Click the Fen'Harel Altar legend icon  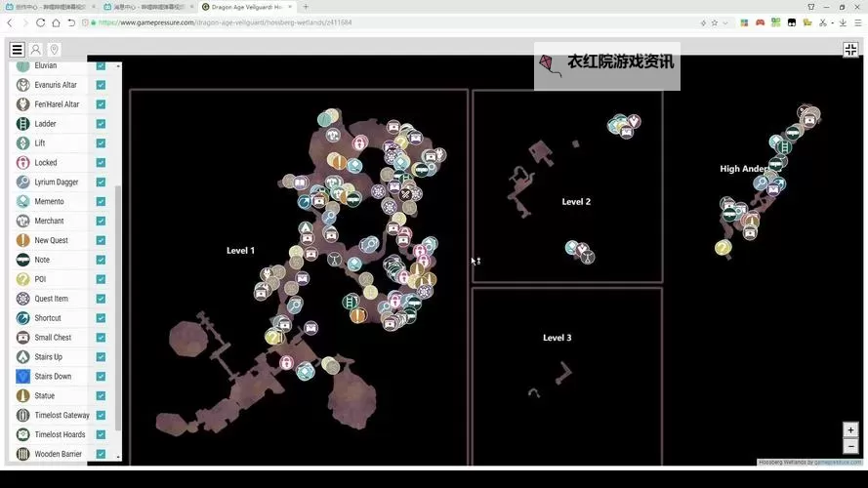22,104
